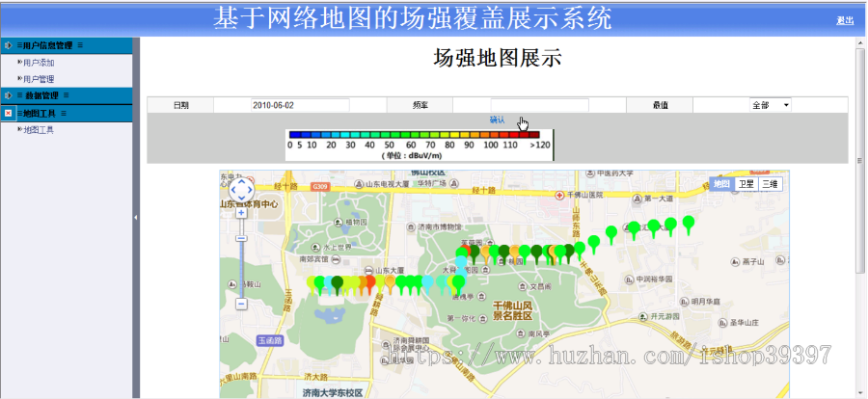Expand the 数据管理 section
Image resolution: width=868 pixels, height=399 pixels.
coord(67,95)
